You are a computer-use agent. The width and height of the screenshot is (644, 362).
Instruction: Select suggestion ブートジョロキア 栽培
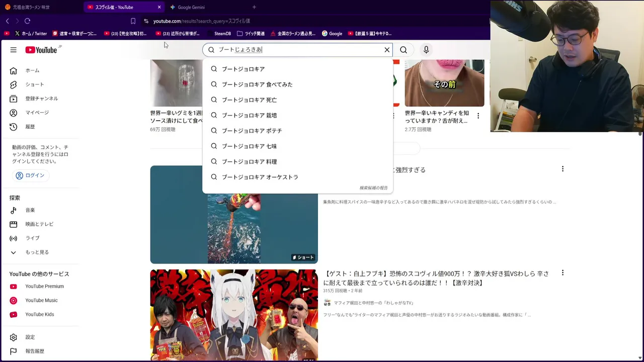[297, 115]
